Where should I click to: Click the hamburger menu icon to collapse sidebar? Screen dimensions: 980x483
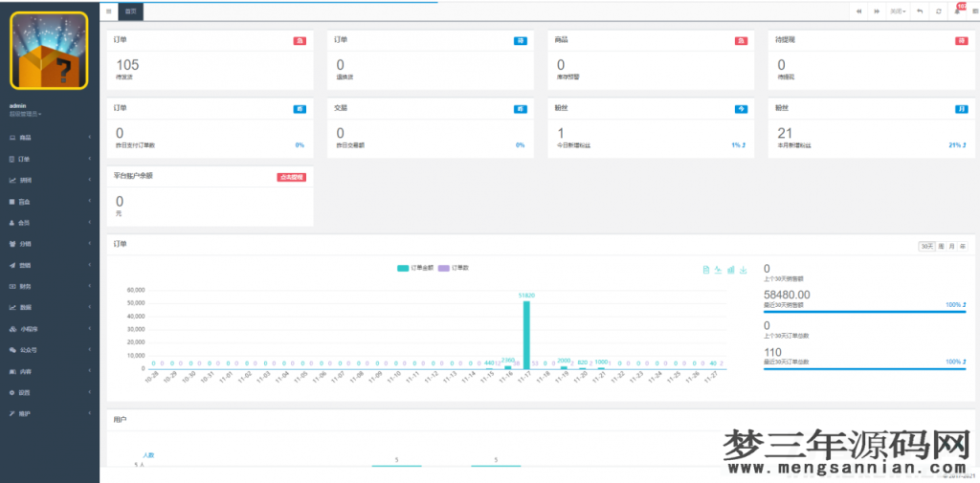pos(109,11)
